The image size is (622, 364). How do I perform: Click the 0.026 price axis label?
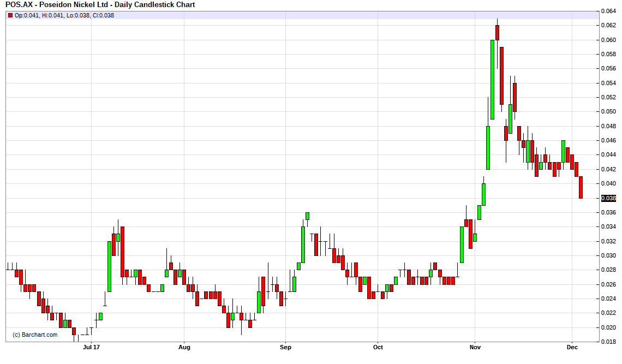click(x=608, y=285)
